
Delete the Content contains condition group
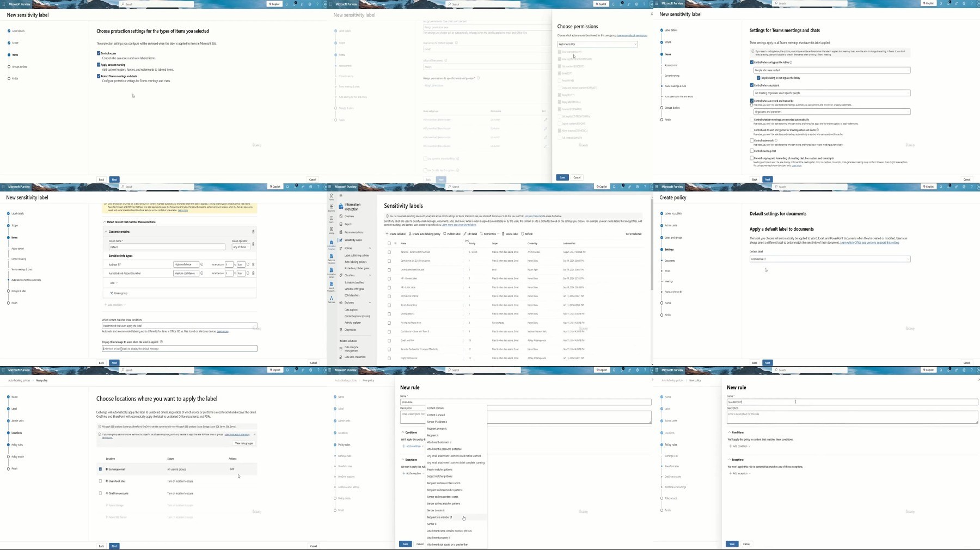click(253, 232)
